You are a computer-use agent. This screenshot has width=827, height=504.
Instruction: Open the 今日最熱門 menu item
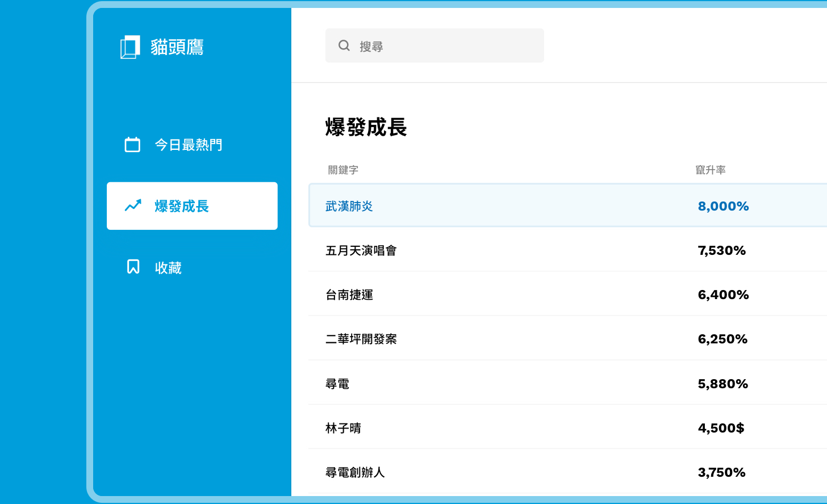point(188,145)
